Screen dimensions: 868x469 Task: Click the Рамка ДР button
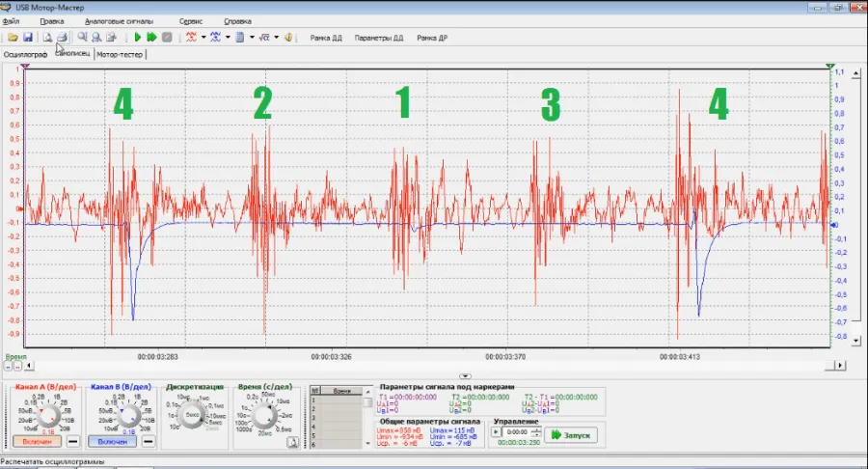pyautogui.click(x=432, y=38)
